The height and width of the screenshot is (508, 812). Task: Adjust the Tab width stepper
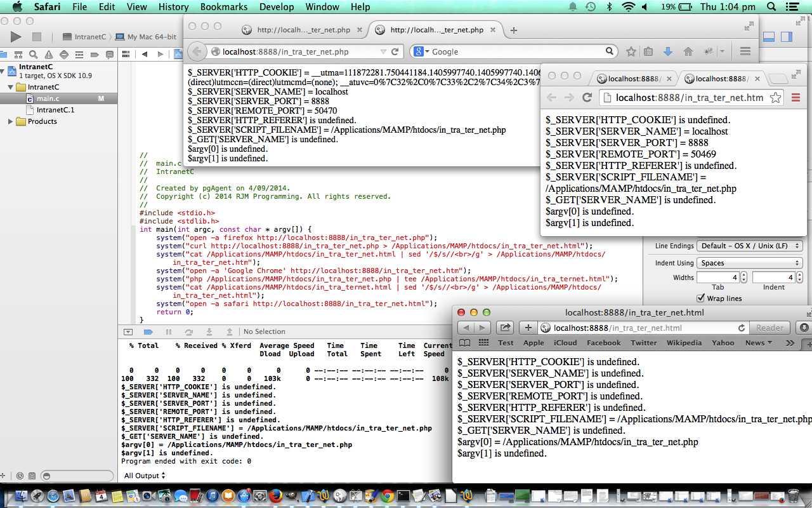pyautogui.click(x=744, y=277)
